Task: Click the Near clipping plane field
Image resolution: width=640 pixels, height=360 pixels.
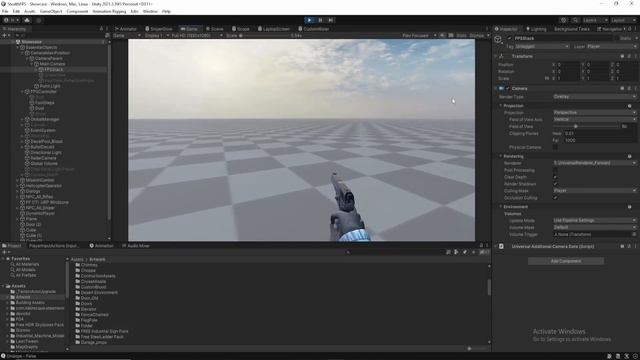Action: coord(600,133)
